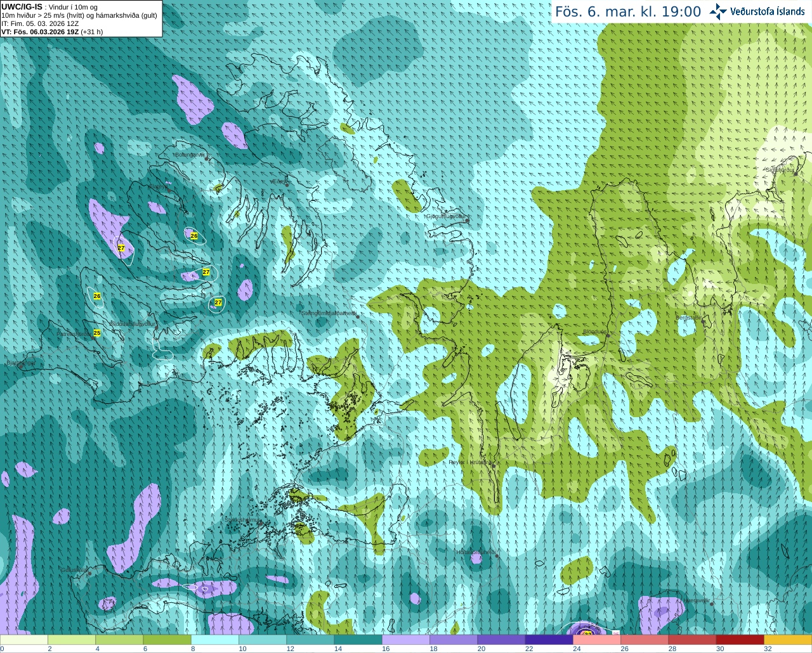Click the 'IT: Fim. 05. 03. 2026 12Z' line
Screen dimensions: 812x653
(40, 23)
